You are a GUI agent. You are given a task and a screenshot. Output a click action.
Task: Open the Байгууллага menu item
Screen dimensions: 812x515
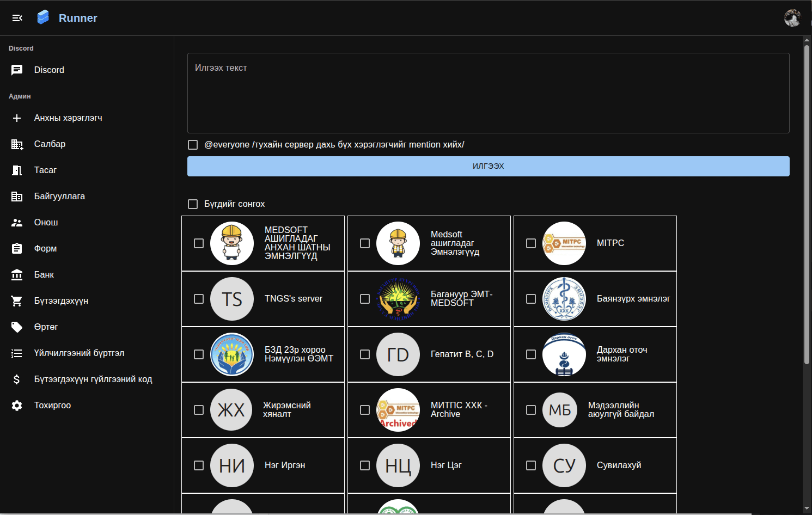coord(59,197)
